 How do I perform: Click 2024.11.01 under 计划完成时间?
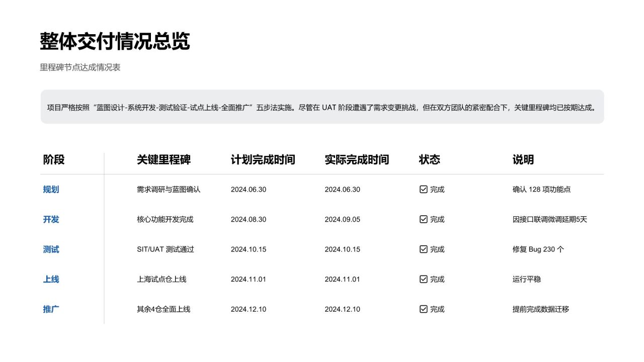tap(249, 279)
